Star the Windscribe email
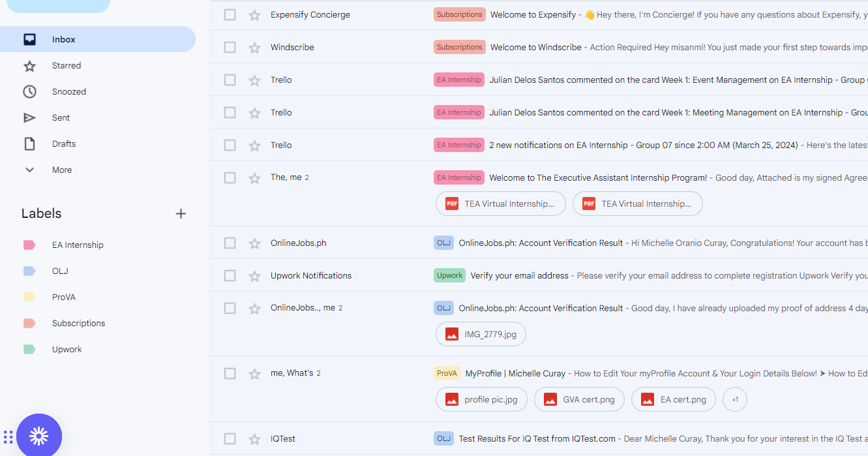This screenshot has width=868, height=456. [x=254, y=47]
